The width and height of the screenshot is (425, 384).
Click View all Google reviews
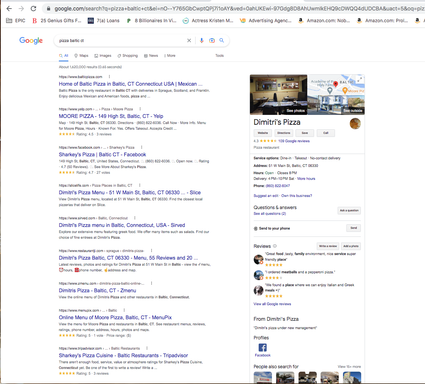[x=272, y=304]
